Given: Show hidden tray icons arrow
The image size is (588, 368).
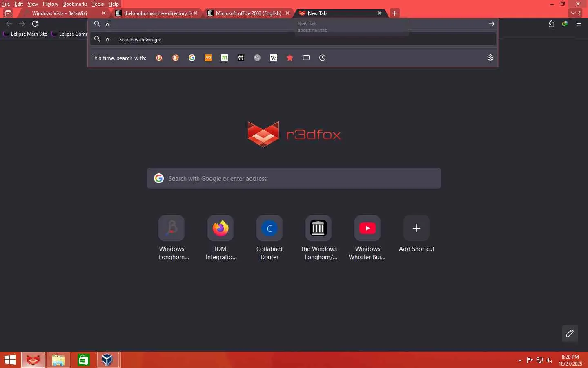Looking at the screenshot, I should pyautogui.click(x=520, y=360).
